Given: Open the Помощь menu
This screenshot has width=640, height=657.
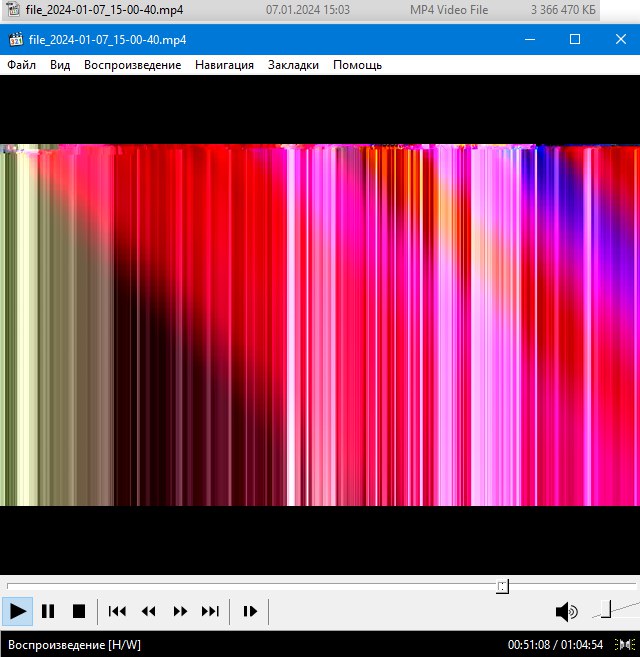Looking at the screenshot, I should tap(357, 65).
